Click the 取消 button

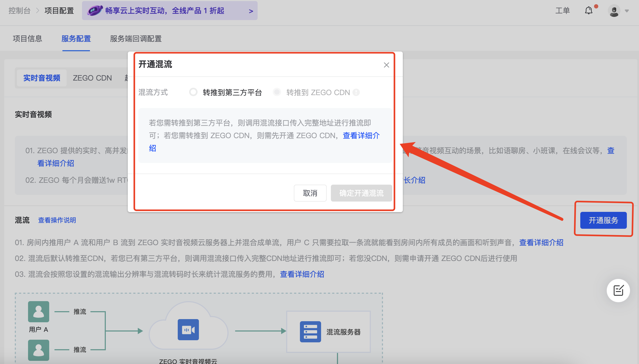(x=310, y=193)
